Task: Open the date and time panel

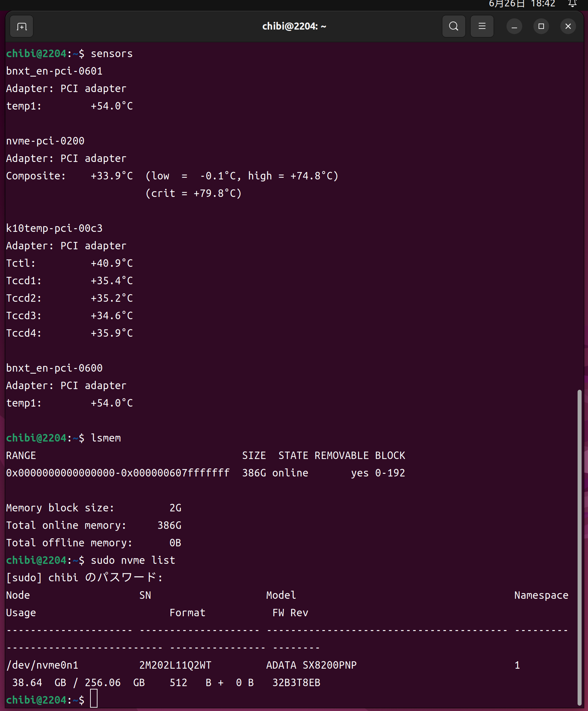Action: pyautogui.click(x=522, y=4)
